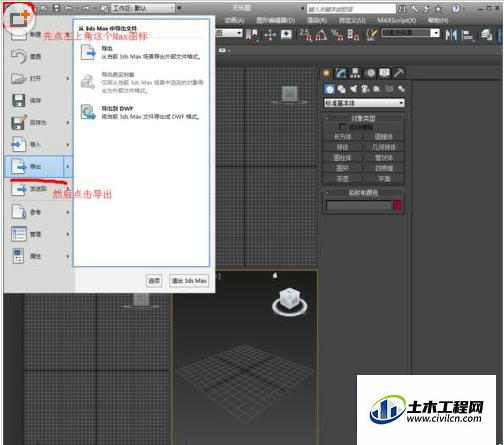Click the Redo arrow in quick access toolbar

click(86, 8)
